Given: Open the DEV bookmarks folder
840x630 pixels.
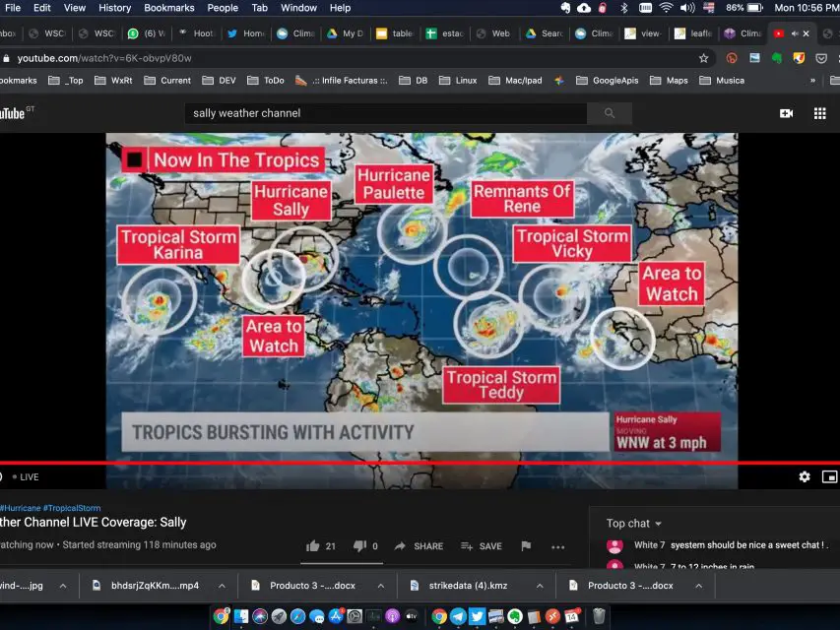Looking at the screenshot, I should 219,81.
